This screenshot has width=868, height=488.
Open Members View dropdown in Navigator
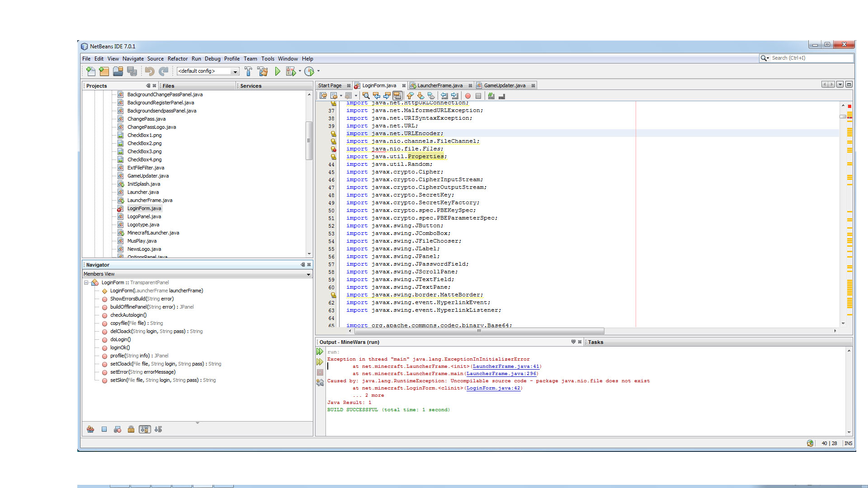[309, 274]
